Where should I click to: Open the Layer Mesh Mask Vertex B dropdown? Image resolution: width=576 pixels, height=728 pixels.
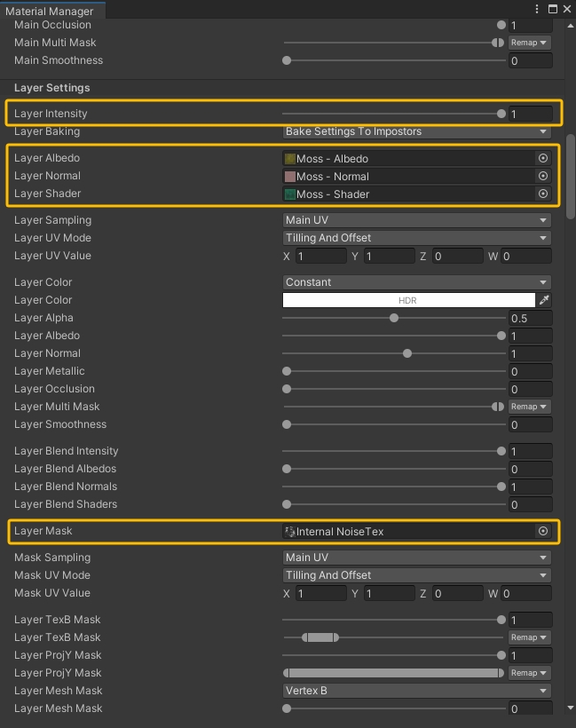point(416,691)
